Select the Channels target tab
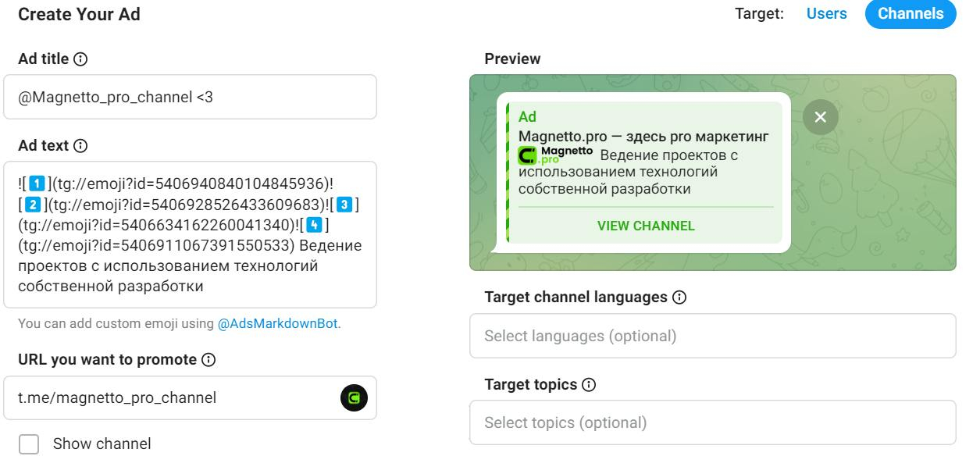980x456 pixels. point(911,14)
